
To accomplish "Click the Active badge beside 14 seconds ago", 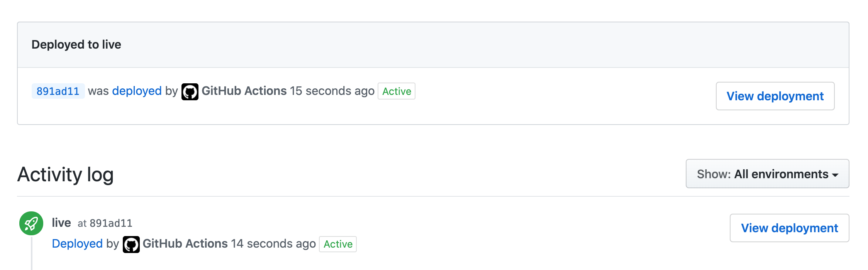I will pos(338,244).
